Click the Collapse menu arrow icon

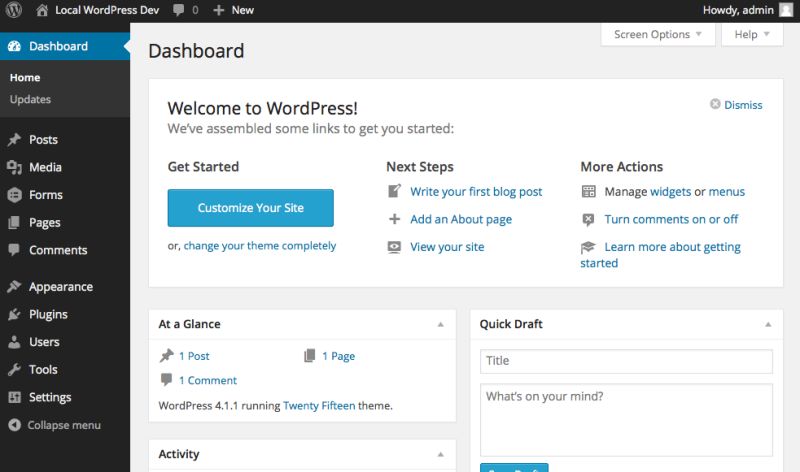point(14,425)
